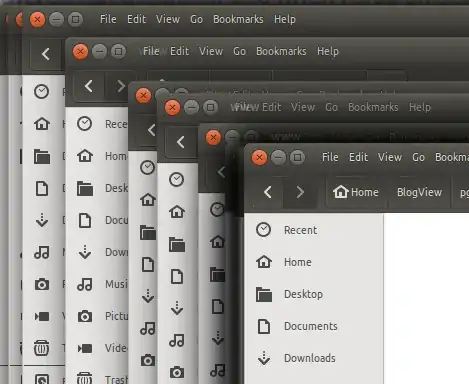Click Pictures camera icon in second window sidebar
The image size is (469, 384).
(x=85, y=316)
